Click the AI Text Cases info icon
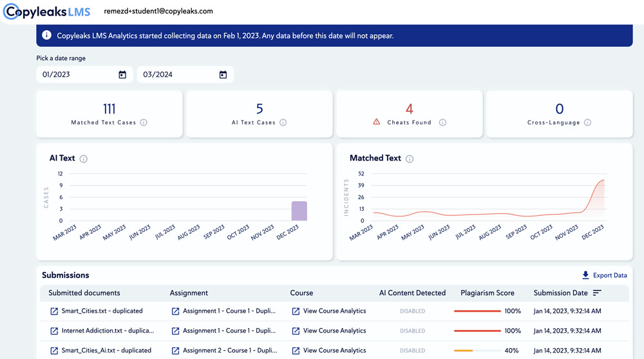Image resolution: width=644 pixels, height=359 pixels. coord(283,122)
